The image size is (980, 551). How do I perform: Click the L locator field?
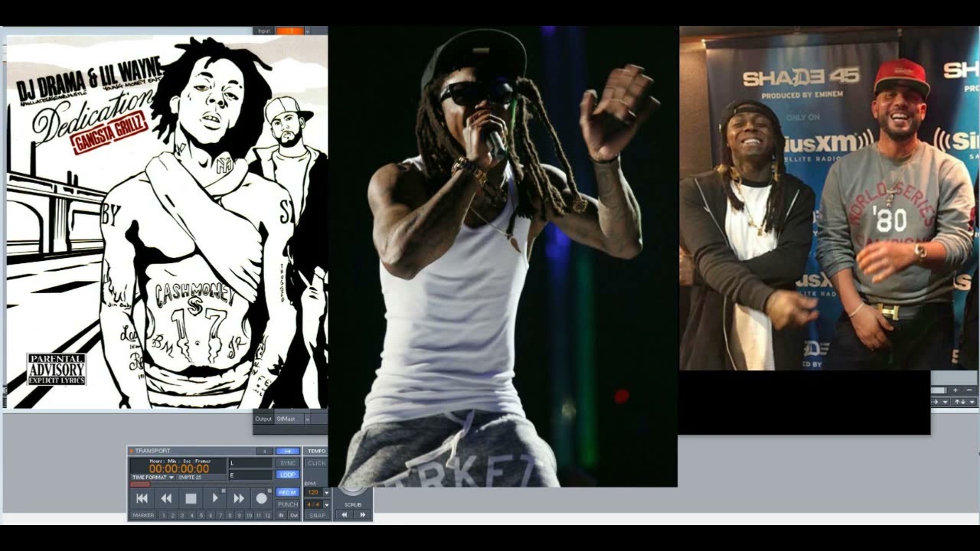251,463
